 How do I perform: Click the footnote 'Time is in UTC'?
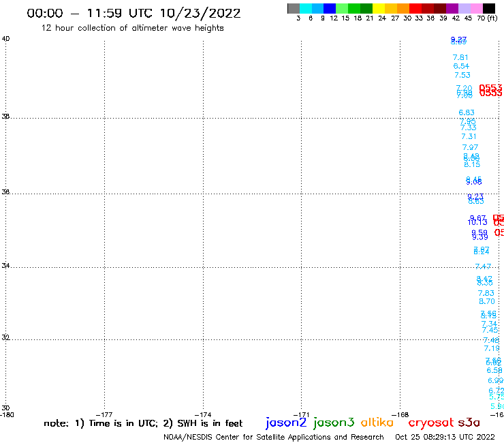coord(123,423)
